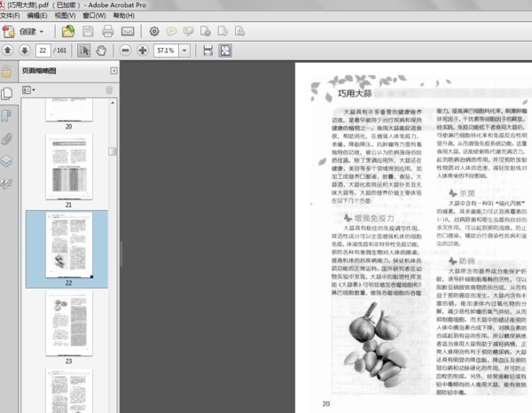
Task: Click the 杀菌 section heading
Action: [467, 193]
